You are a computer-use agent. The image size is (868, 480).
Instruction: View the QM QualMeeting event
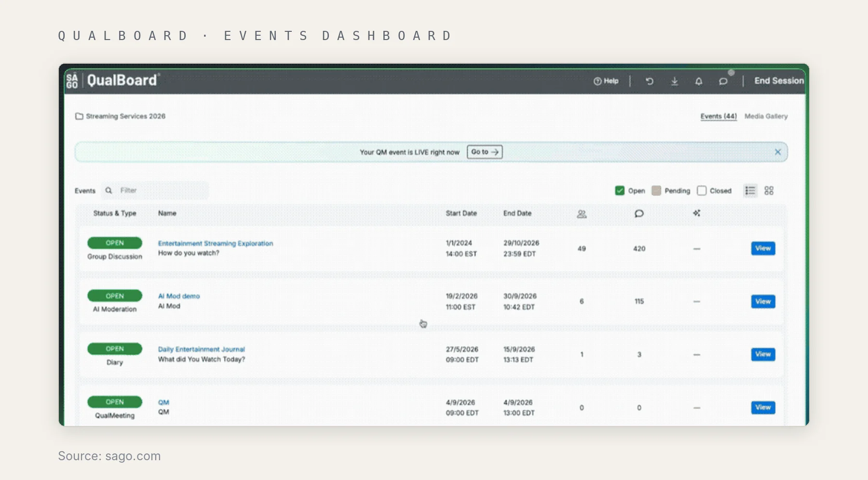pos(763,408)
